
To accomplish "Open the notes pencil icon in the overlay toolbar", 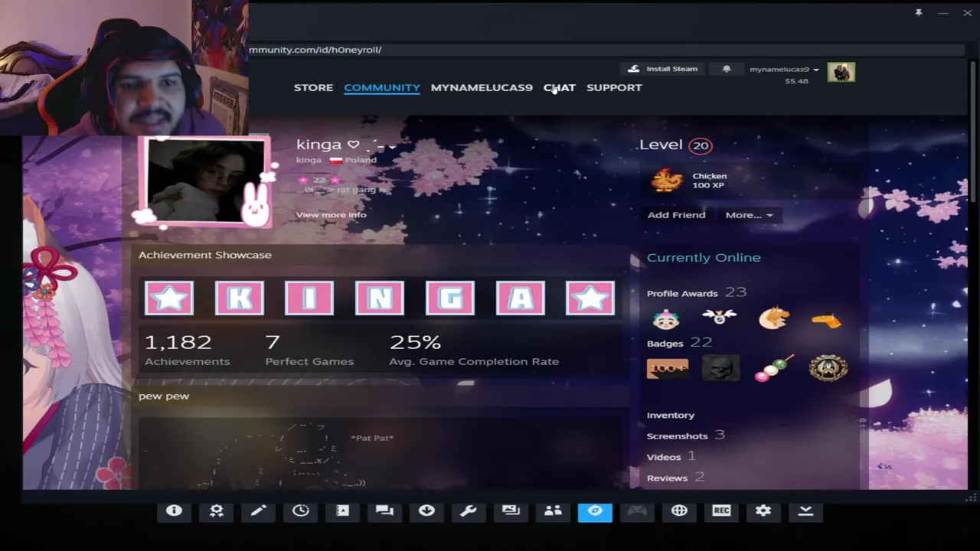I will pyautogui.click(x=258, y=511).
